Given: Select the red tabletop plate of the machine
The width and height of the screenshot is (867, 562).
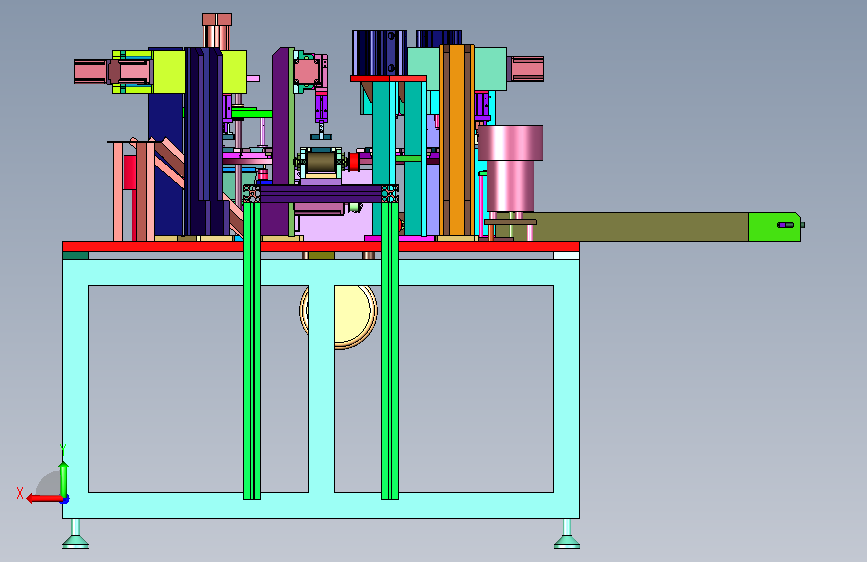Looking at the screenshot, I should click(321, 246).
